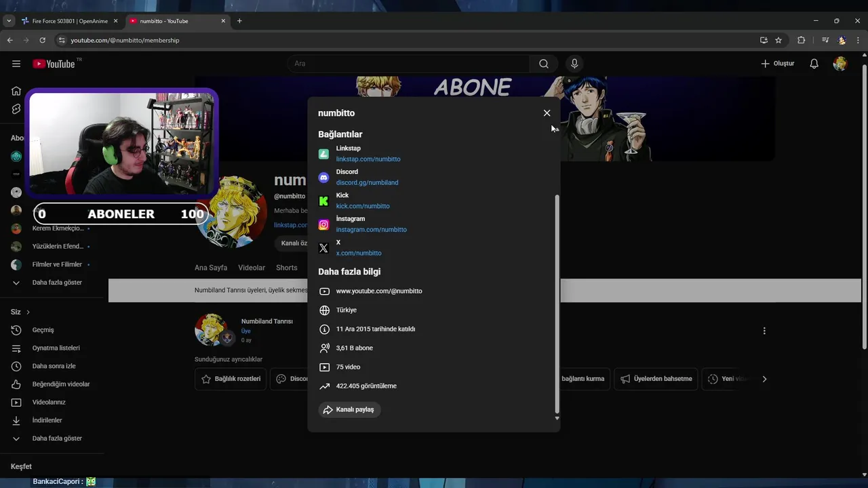Open discord.gg/numbiland link
Viewport: 868px width, 488px height.
pos(367,183)
